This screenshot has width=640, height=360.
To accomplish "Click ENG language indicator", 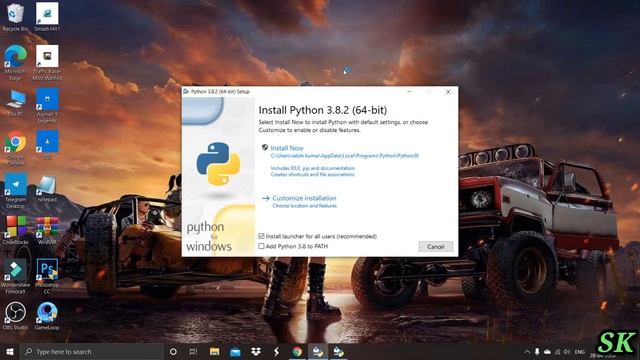I will tap(580, 351).
